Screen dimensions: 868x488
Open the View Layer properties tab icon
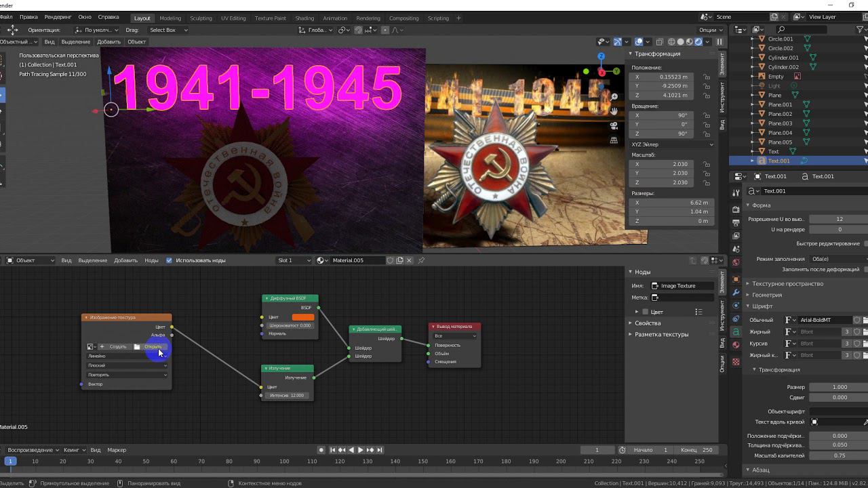tap(736, 237)
